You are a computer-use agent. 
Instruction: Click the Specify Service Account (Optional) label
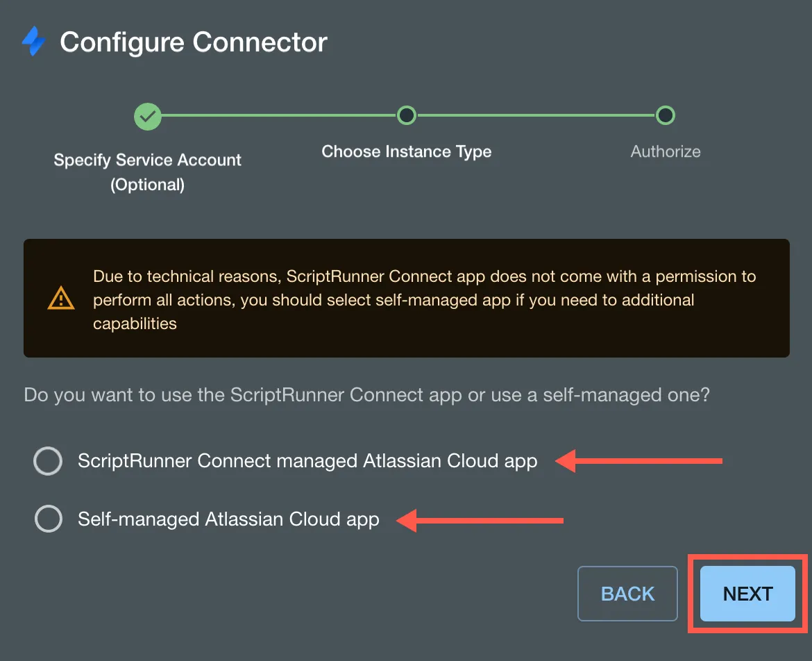148,172
